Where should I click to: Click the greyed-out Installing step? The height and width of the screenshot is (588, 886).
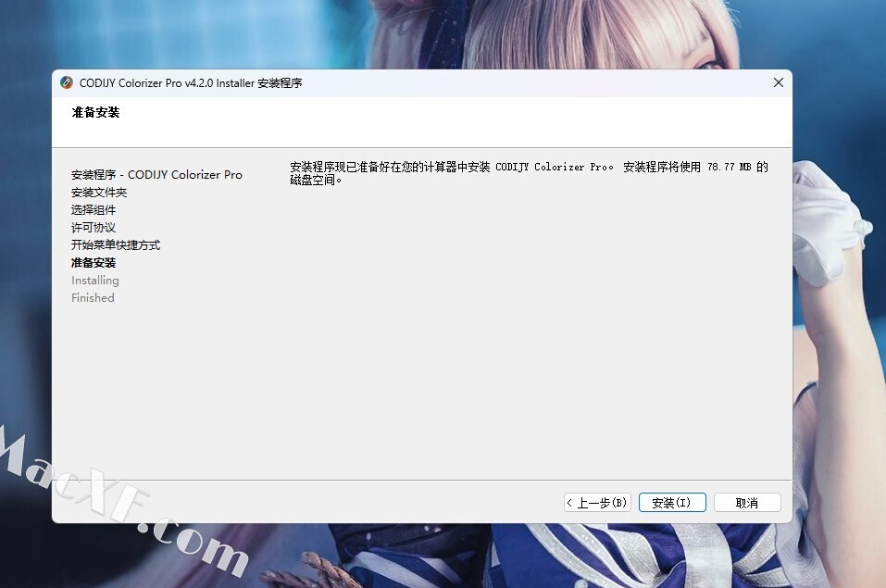pyautogui.click(x=95, y=281)
